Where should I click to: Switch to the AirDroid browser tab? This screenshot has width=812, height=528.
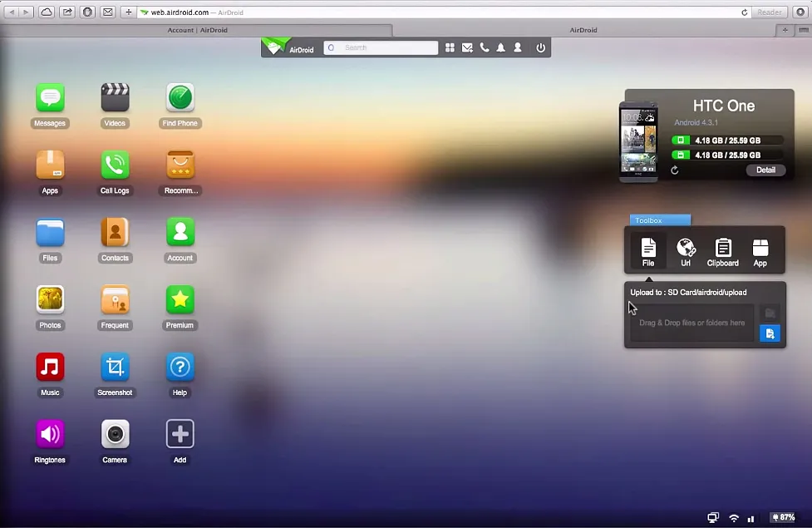point(583,30)
